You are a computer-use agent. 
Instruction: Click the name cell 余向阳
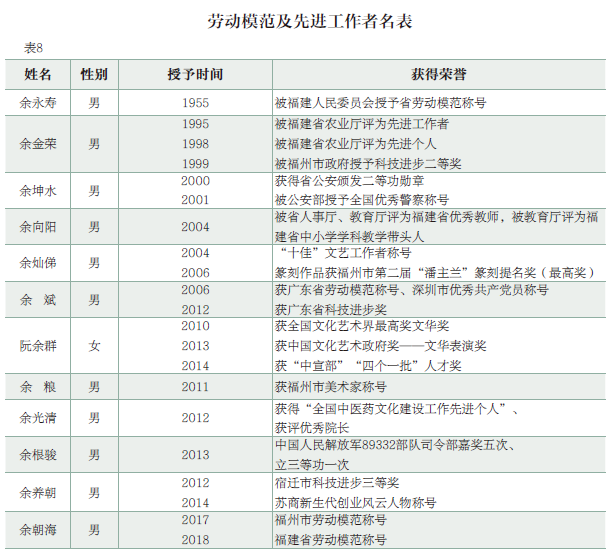(38, 227)
